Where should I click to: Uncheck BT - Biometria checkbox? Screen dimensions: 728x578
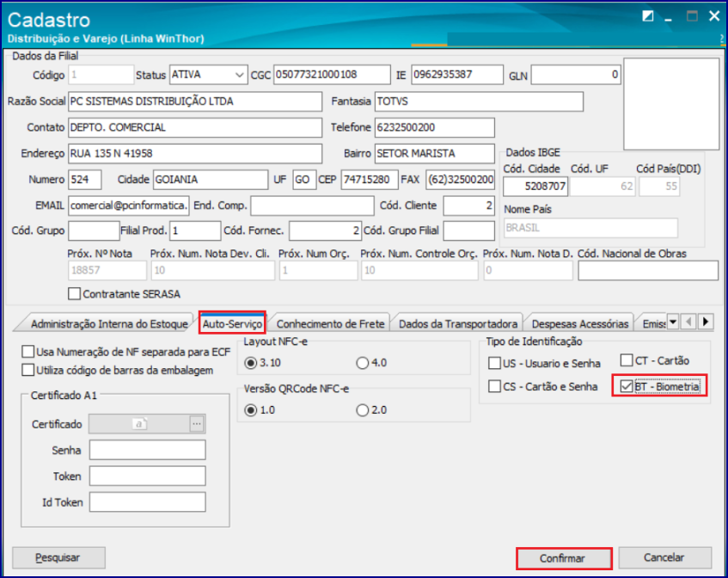pyautogui.click(x=627, y=386)
